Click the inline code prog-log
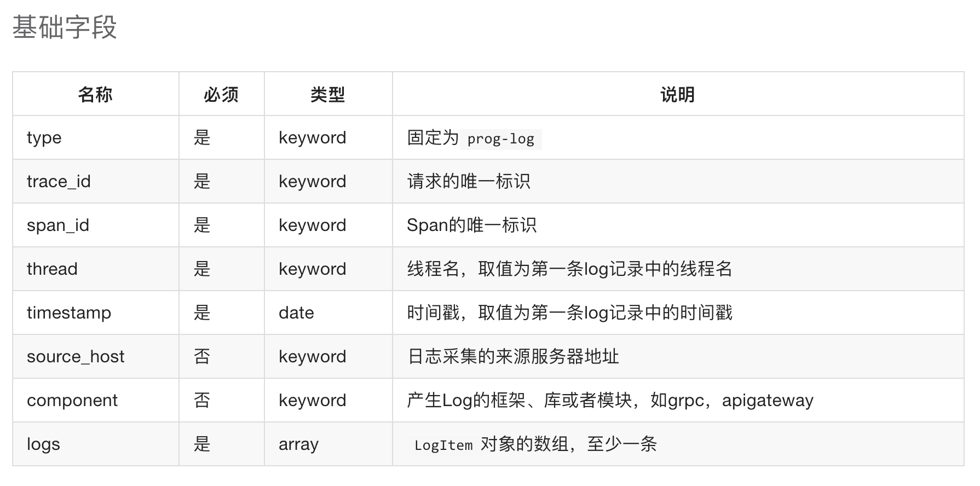980x486 pixels. coord(501,139)
